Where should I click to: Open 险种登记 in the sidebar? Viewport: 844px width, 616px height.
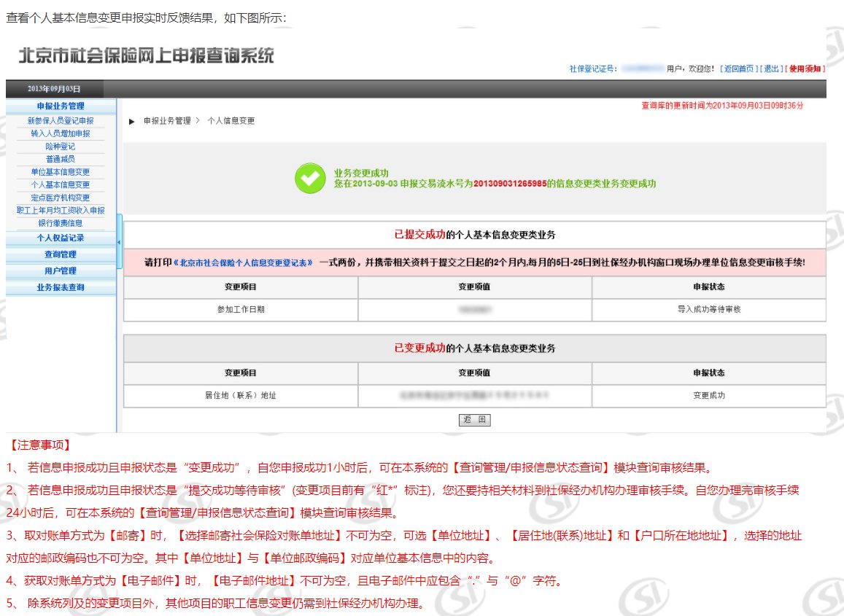point(61,147)
